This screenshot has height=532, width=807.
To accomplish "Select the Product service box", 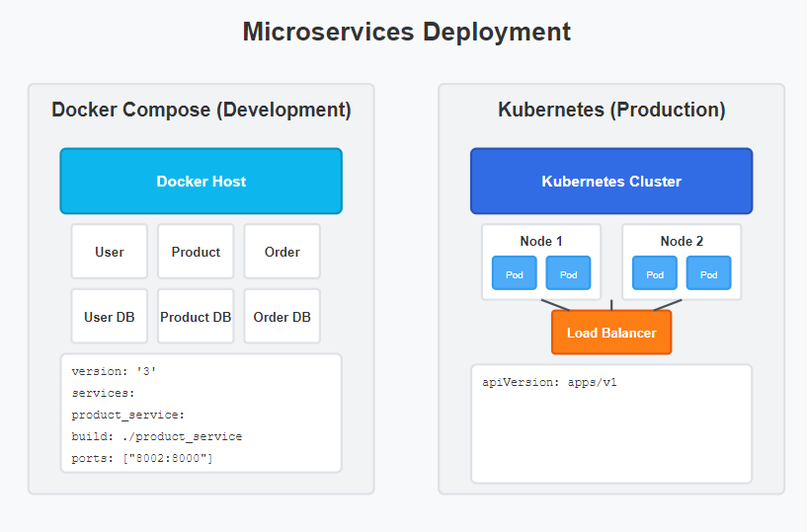I will click(196, 252).
